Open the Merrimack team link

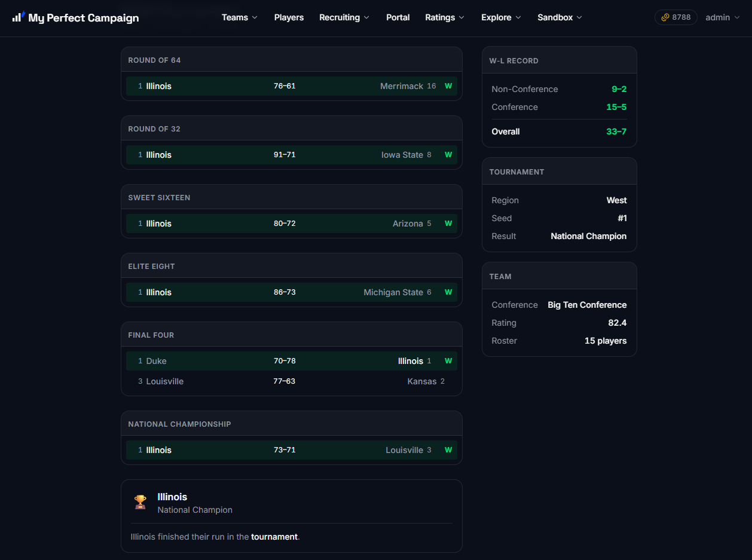coord(402,86)
